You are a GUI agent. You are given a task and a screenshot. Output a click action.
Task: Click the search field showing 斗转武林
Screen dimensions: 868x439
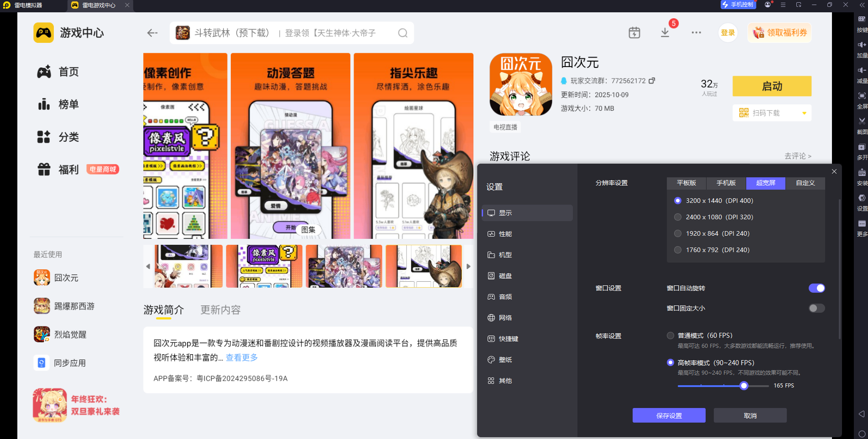point(292,33)
